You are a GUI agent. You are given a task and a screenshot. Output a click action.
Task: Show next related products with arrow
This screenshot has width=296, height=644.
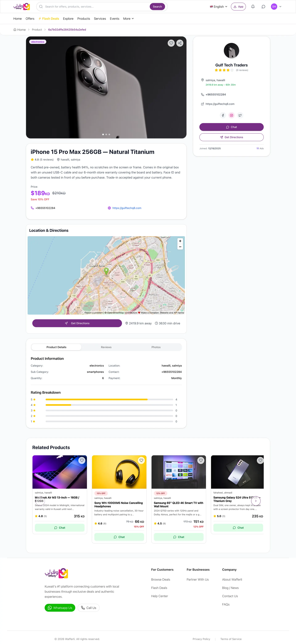256,501
